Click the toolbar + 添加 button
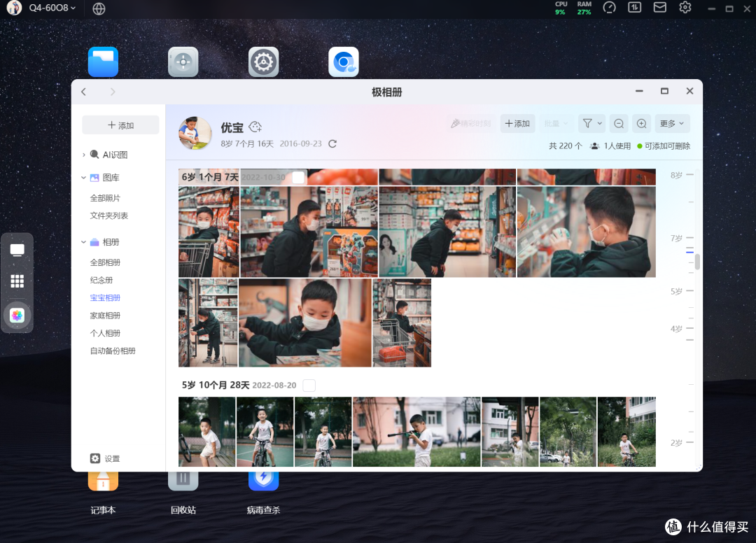756x543 pixels. point(517,124)
